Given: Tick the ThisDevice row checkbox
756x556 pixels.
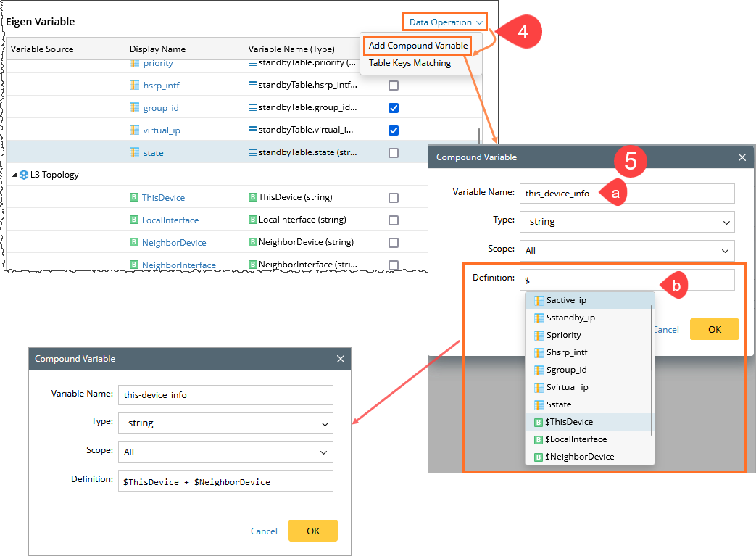Looking at the screenshot, I should coord(394,198).
